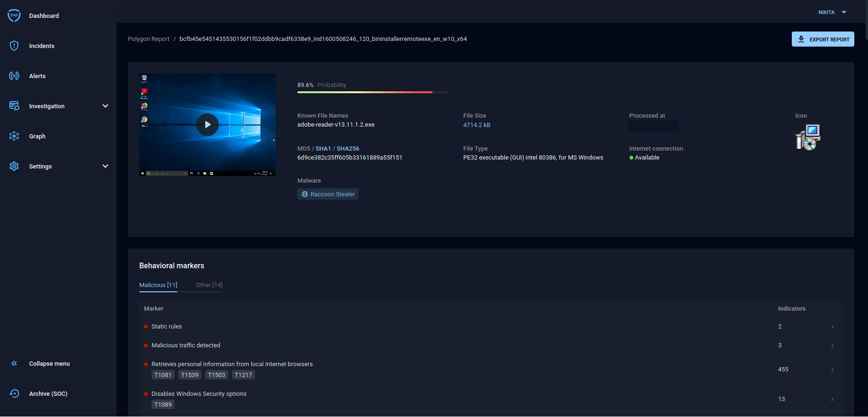Click the Marker column header
This screenshot has height=417, width=868.
[x=154, y=309]
